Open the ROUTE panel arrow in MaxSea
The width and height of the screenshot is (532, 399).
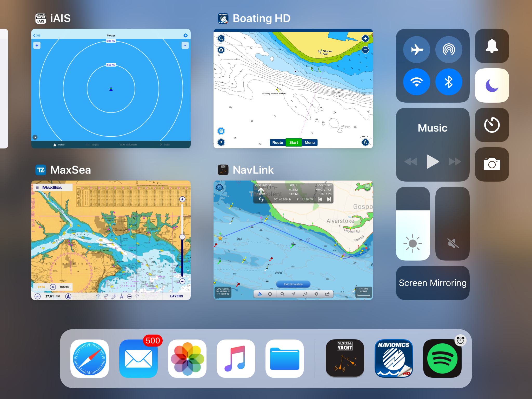pyautogui.click(x=53, y=287)
